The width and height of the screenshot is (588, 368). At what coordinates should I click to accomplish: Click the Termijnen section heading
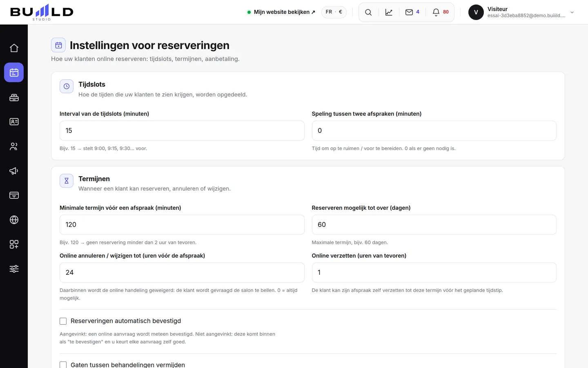[94, 179]
